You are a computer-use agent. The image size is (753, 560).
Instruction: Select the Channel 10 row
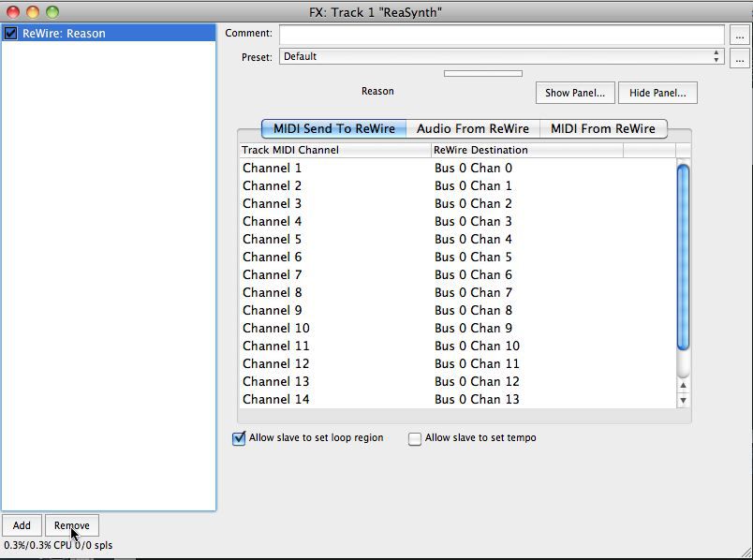point(458,328)
